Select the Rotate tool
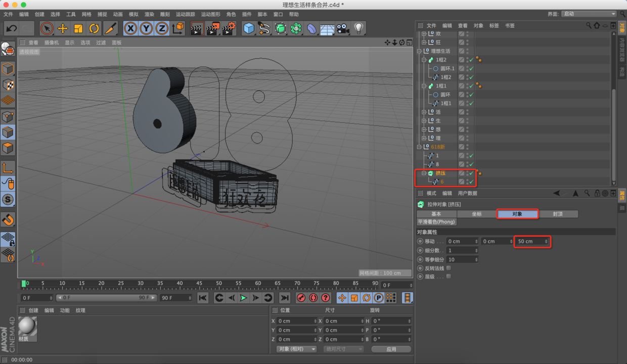 (x=94, y=28)
